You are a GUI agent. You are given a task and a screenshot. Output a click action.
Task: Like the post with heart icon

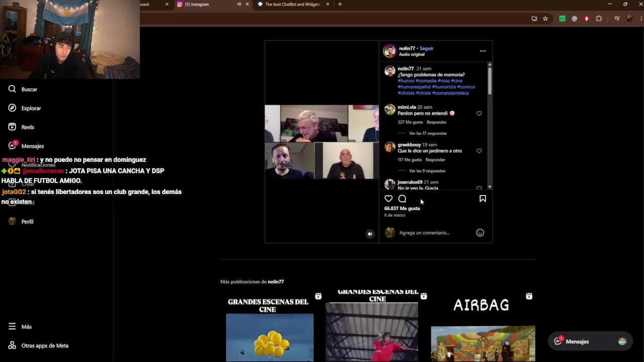[388, 199]
